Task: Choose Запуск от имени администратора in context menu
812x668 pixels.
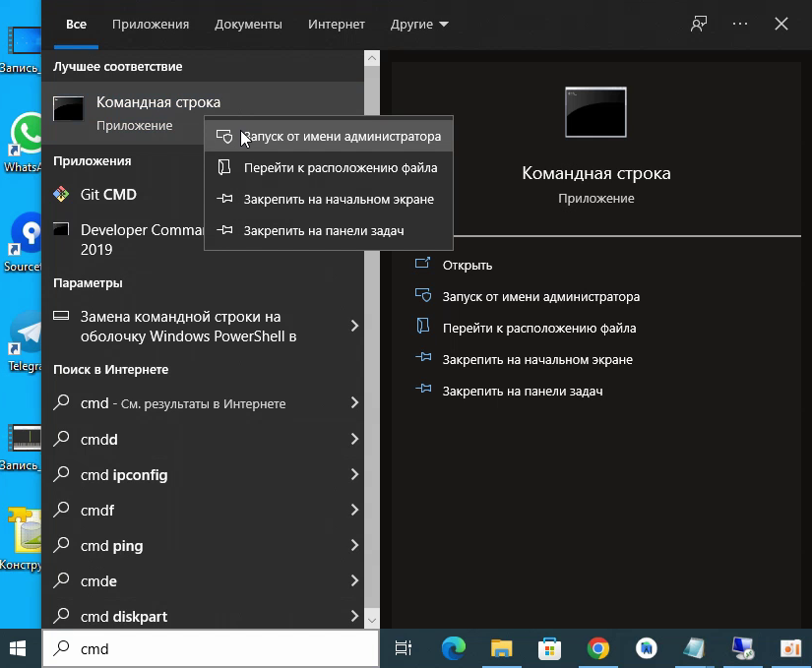Action: (329, 137)
